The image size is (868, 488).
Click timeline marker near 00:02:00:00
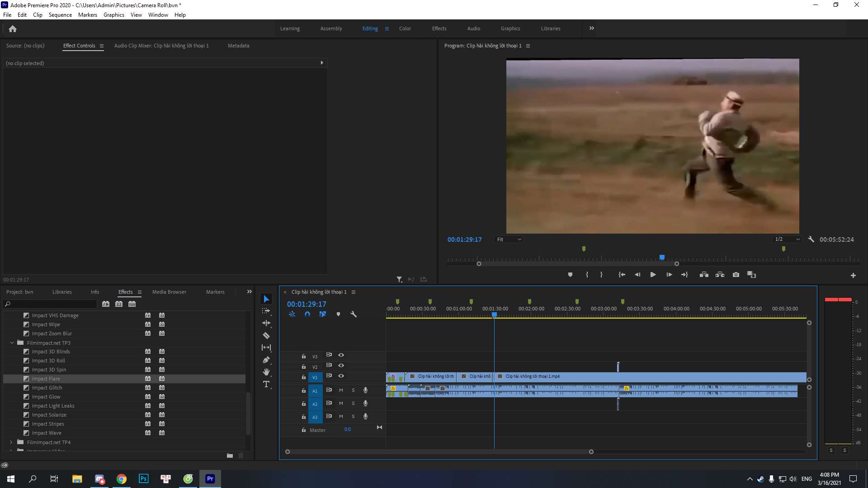pos(529,301)
